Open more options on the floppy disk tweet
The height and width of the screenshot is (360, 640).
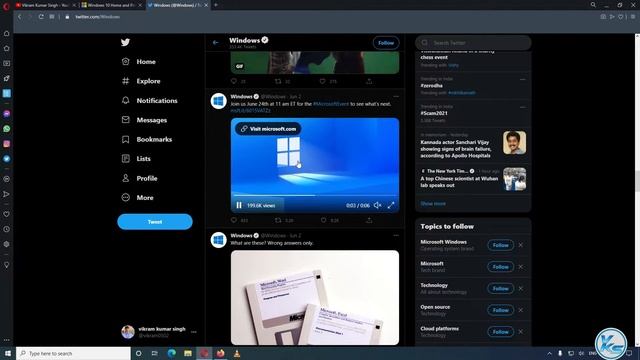coord(396,236)
